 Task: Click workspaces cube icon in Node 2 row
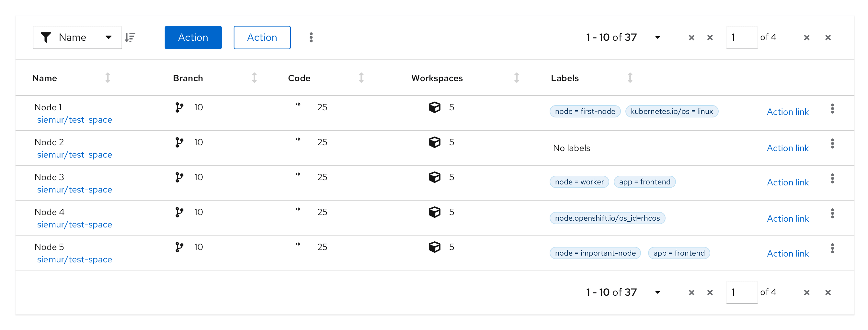pyautogui.click(x=434, y=142)
